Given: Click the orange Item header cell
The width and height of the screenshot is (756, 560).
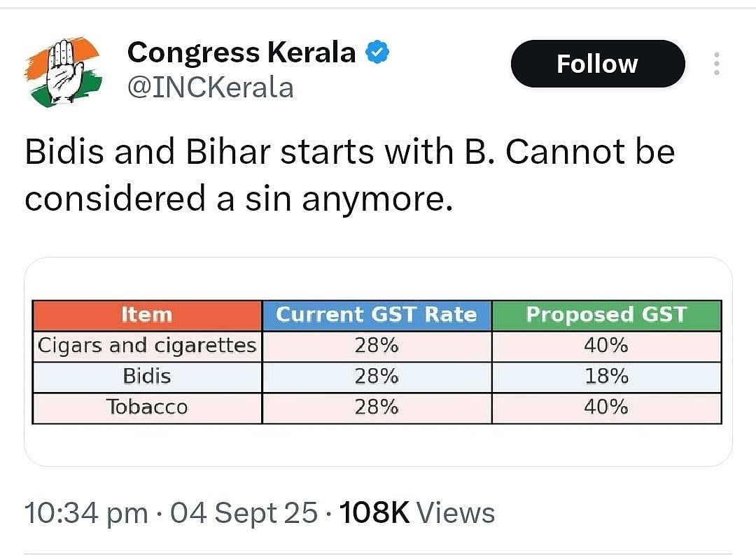Looking at the screenshot, I should point(147,315).
